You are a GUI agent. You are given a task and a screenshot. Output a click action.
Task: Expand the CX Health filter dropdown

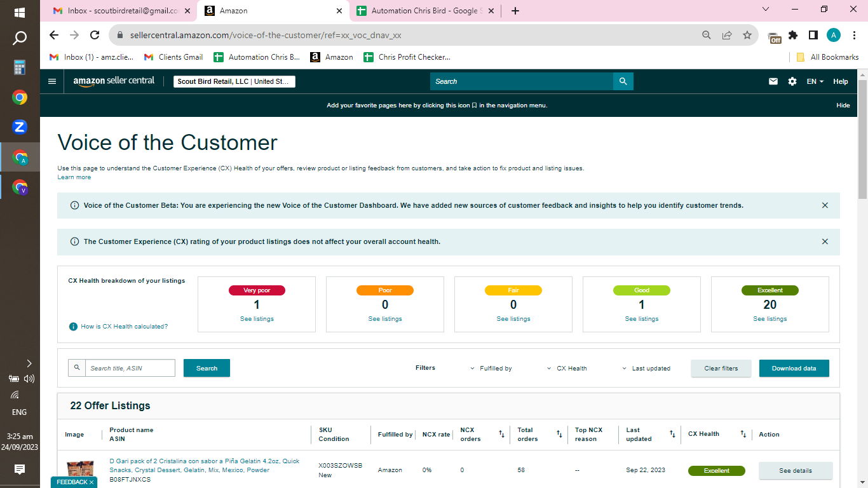(567, 369)
